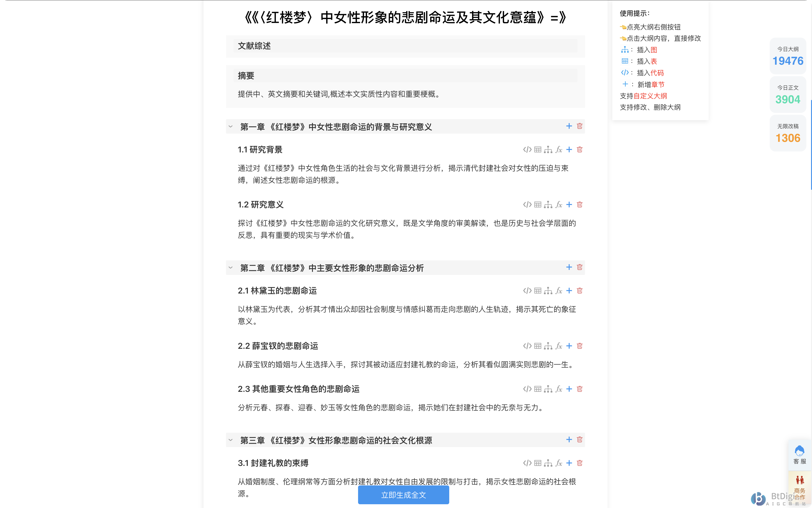Image resolution: width=812 pixels, height=508 pixels.
Task: Insert code into 2.1 林黛玉的悲剧命运
Action: click(527, 291)
